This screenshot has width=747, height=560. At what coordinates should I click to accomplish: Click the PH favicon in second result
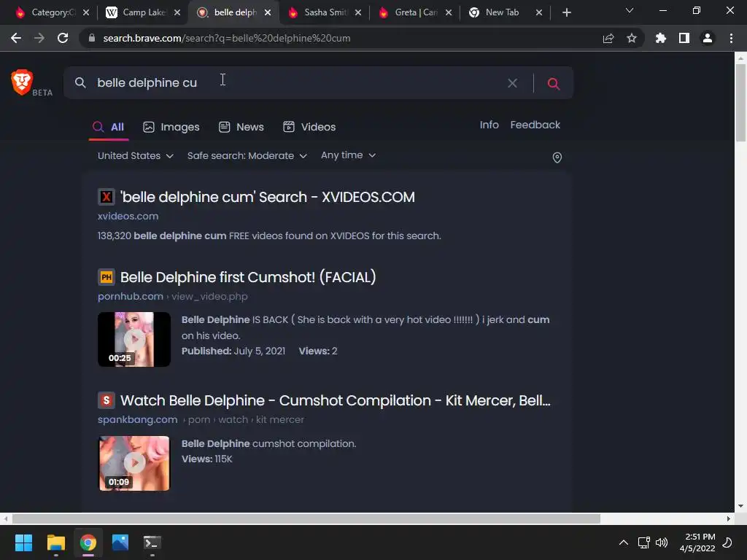(x=107, y=276)
